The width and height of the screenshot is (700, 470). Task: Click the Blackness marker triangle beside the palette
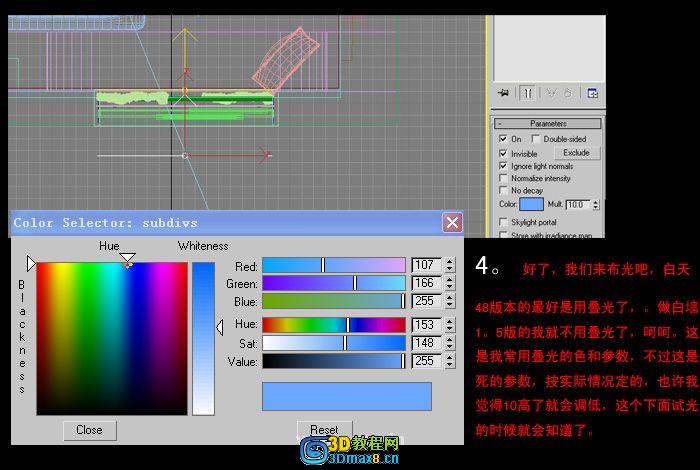[x=31, y=263]
